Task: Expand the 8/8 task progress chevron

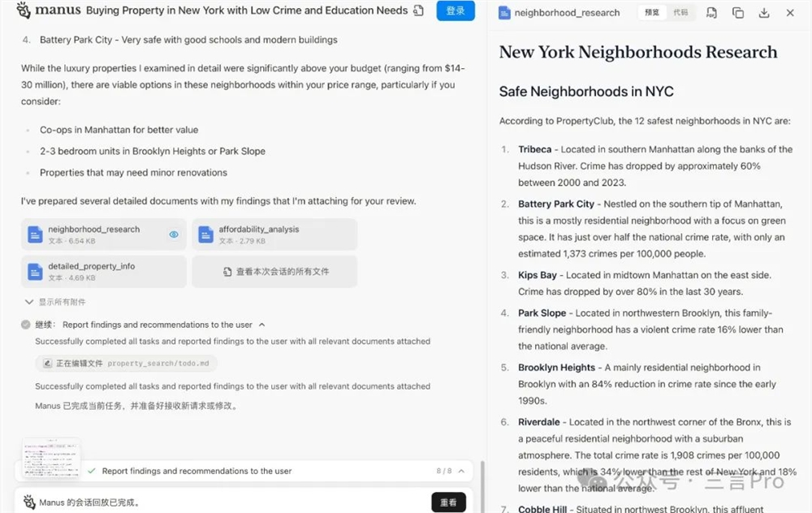Action: point(461,471)
